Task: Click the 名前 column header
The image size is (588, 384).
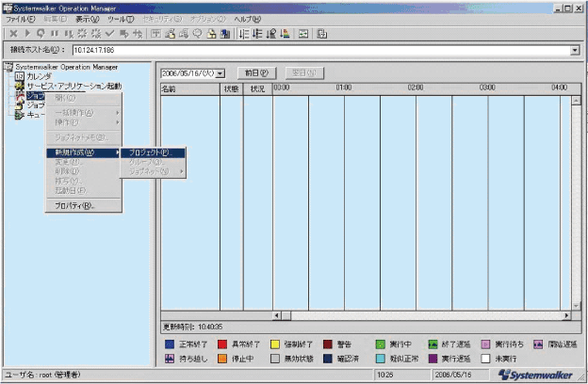Action: 190,89
